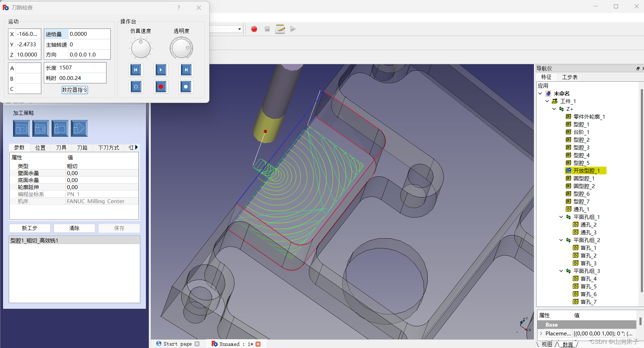The width and height of the screenshot is (644, 348).
Task: Close the Unnamed : 1* document tab
Action: pyautogui.click(x=258, y=344)
